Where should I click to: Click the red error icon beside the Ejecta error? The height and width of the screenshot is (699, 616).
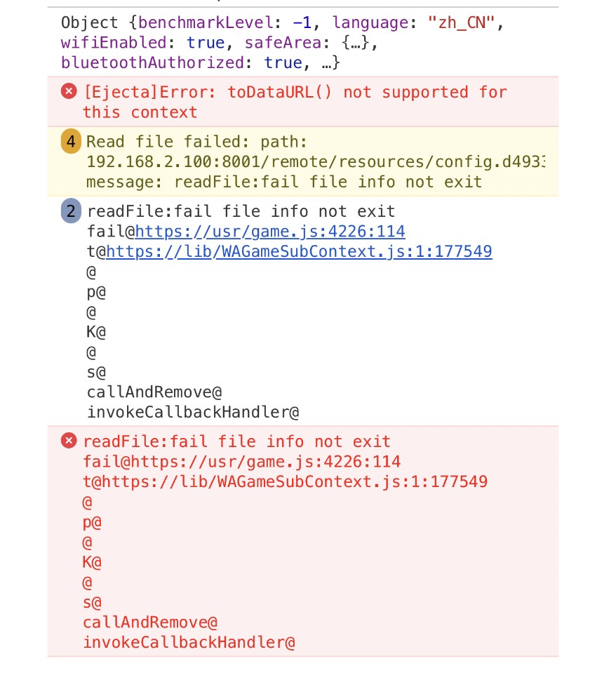pyautogui.click(x=69, y=91)
